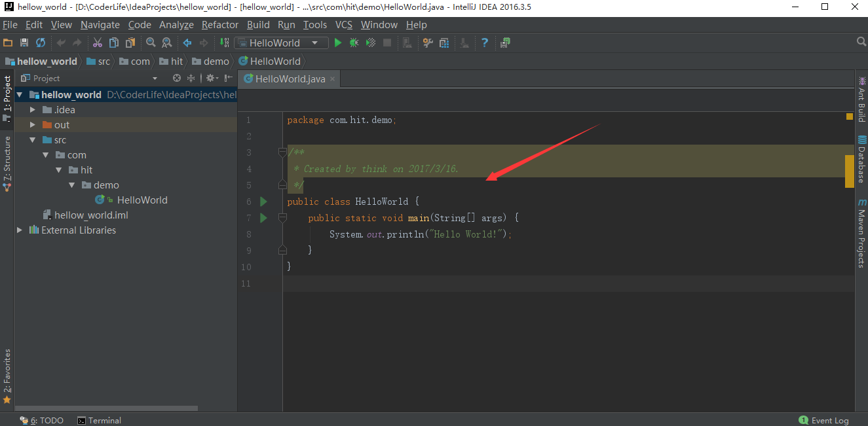This screenshot has width=868, height=426.
Task: Click the Undo arrow icon
Action: pos(61,43)
